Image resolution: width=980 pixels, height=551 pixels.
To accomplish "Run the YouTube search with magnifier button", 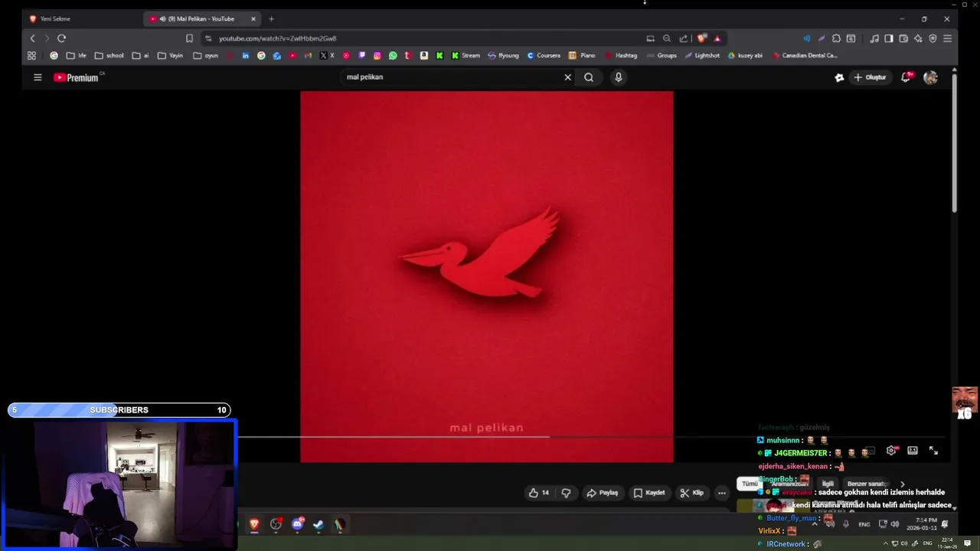I will 589,77.
